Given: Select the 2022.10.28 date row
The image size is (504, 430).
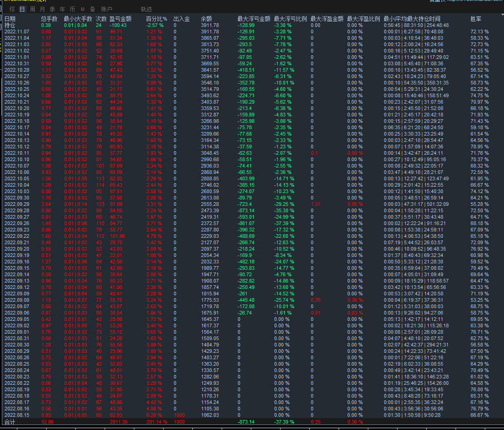Looking at the screenshot, I should pos(17,70).
